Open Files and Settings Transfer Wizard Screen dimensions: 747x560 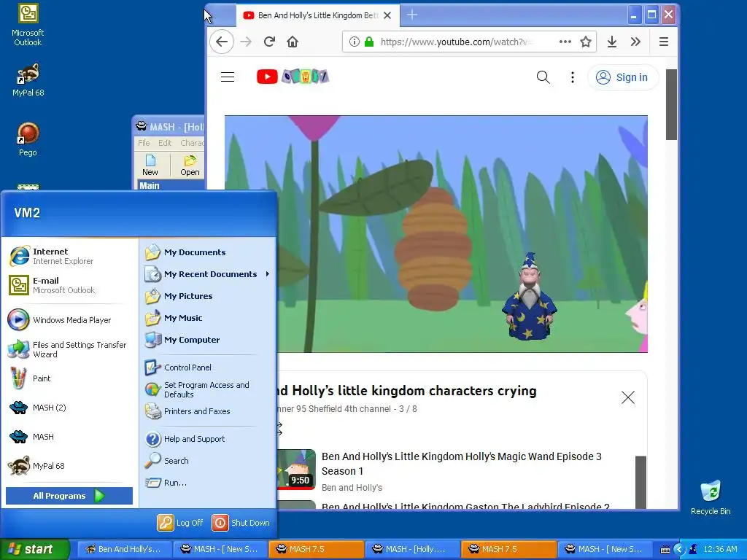[x=71, y=349]
